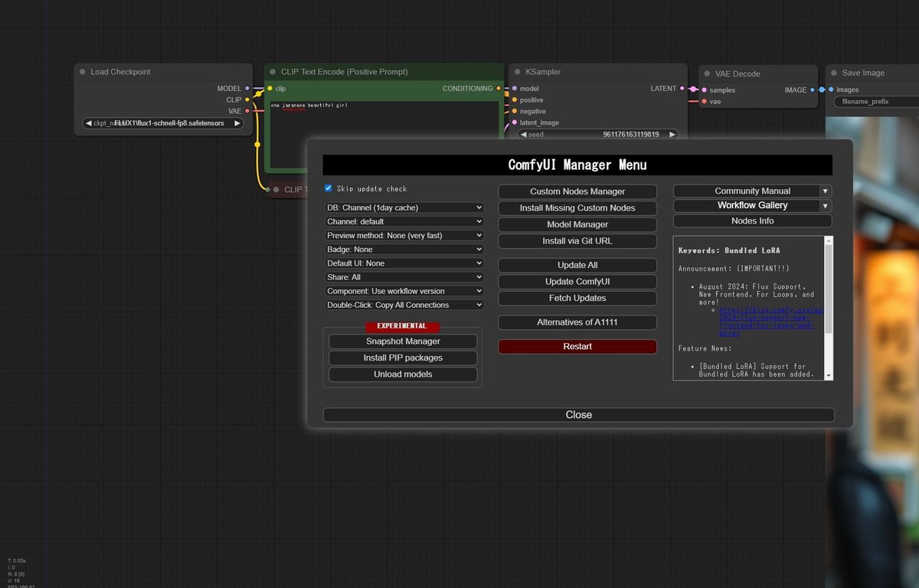
Task: Click the next checkpoint arrow in ckpt_name
Action: tap(237, 123)
